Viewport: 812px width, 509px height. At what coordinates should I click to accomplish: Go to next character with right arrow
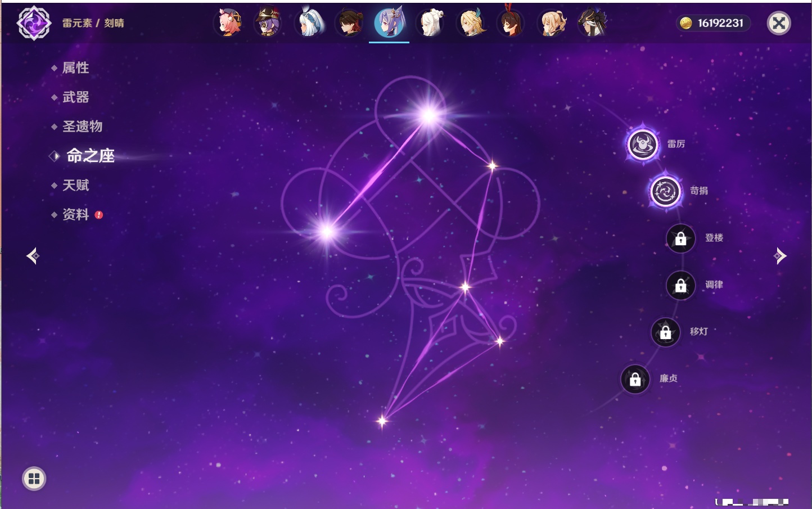pyautogui.click(x=779, y=256)
